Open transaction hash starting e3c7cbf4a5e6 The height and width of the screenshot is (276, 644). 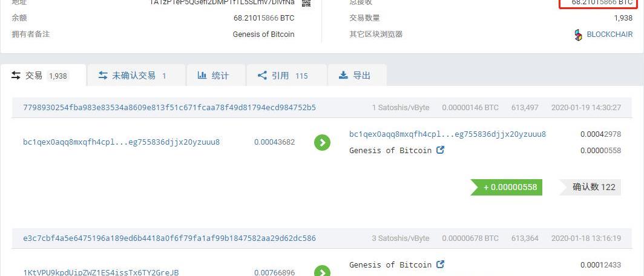[x=169, y=238]
